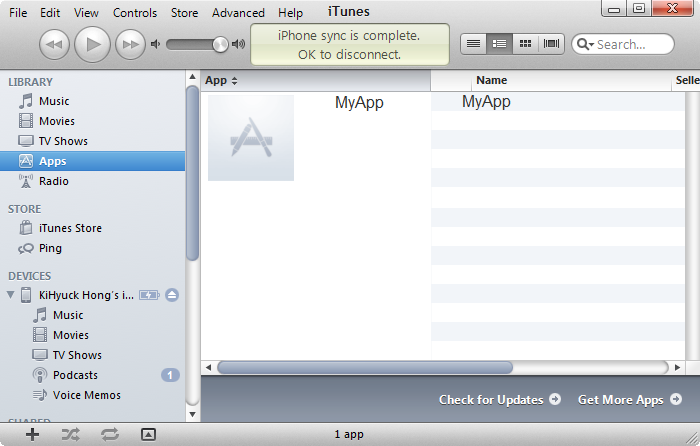The image size is (700, 446).
Task: Select Radio in the Library
Action: tap(92, 181)
